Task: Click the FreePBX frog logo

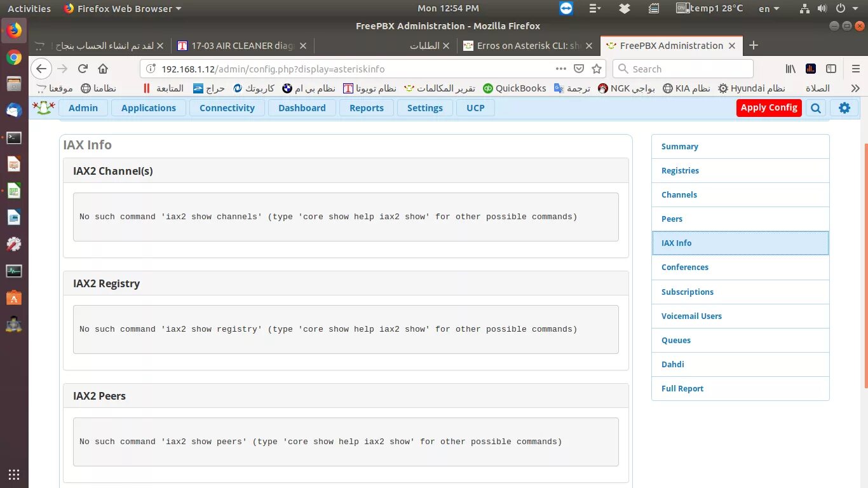Action: point(43,107)
